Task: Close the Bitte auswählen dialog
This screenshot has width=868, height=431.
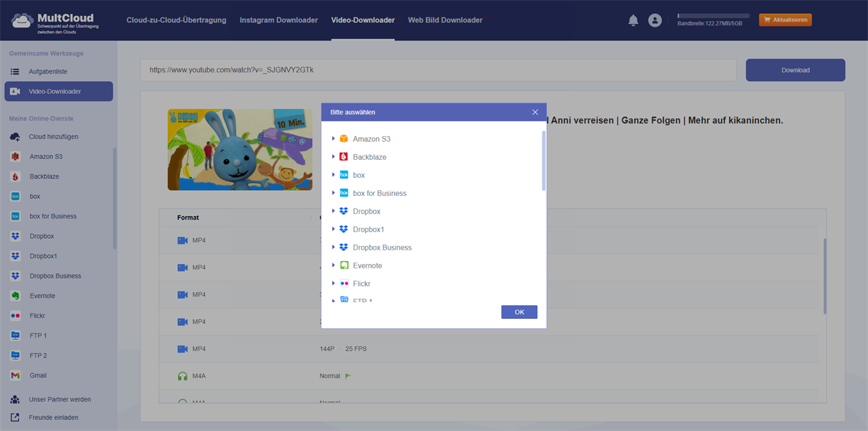Action: point(535,112)
